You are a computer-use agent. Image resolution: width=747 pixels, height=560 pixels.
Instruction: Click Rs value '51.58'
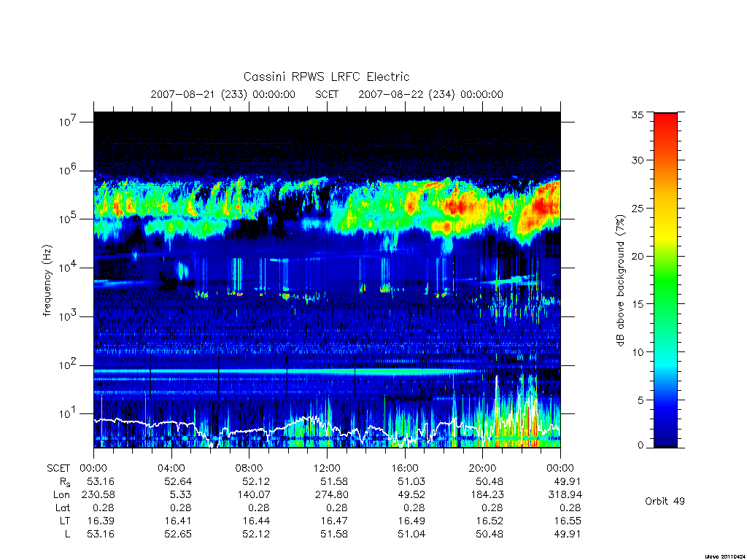334,481
